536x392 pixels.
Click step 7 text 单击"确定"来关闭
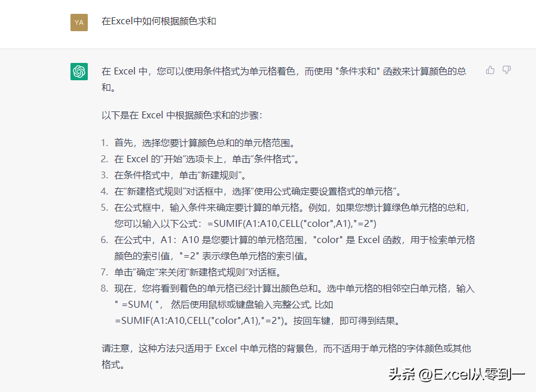coord(199,272)
